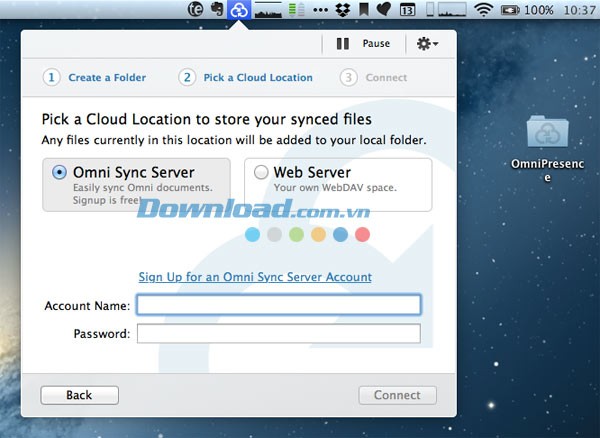
Task: Click the CPU activity graph icon
Action: 268,10
